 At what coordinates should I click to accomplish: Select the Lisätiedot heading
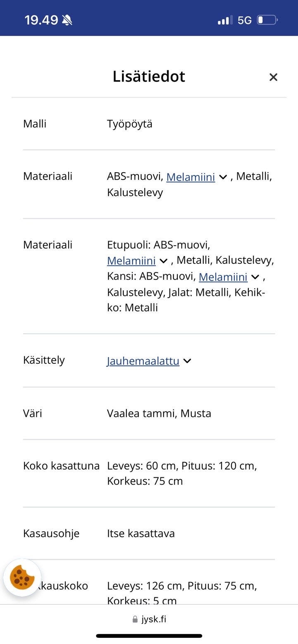pyautogui.click(x=149, y=77)
